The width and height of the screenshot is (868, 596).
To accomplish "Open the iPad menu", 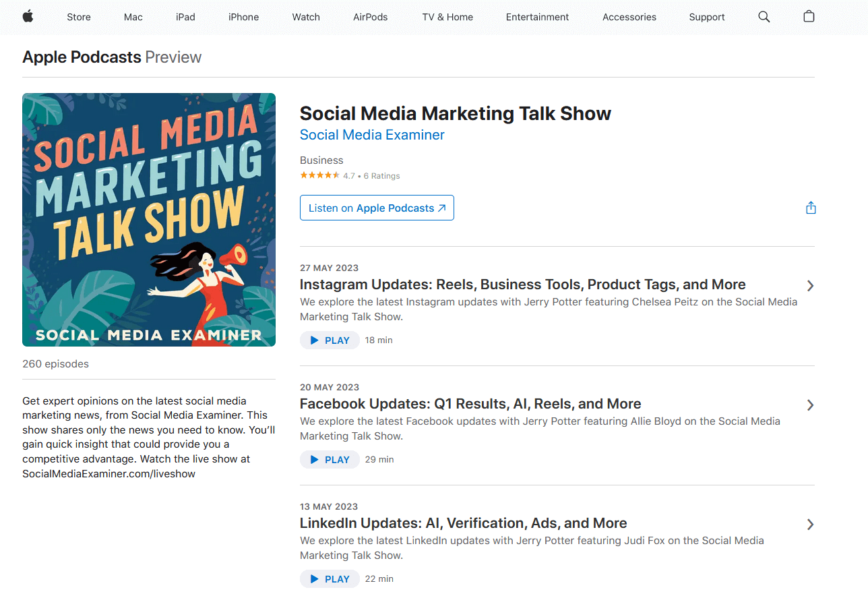I will click(x=185, y=18).
